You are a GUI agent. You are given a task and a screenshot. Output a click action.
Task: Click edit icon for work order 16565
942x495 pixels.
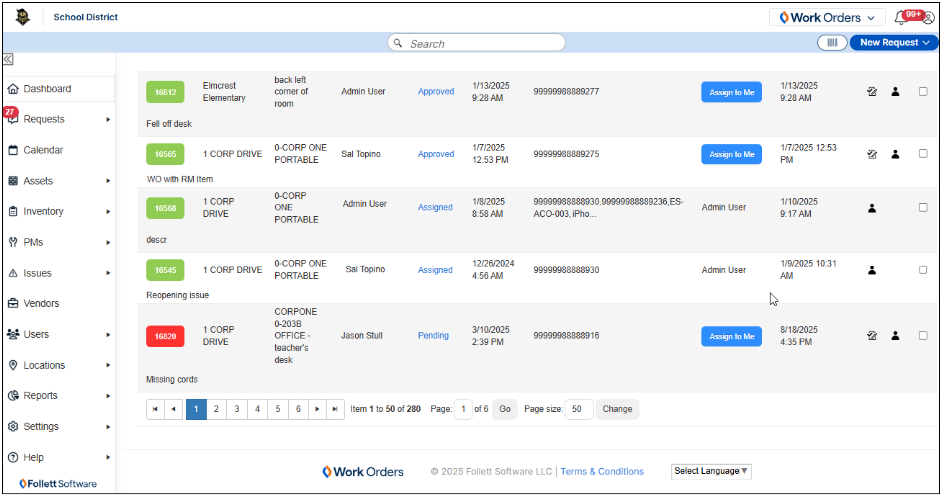[x=872, y=154]
